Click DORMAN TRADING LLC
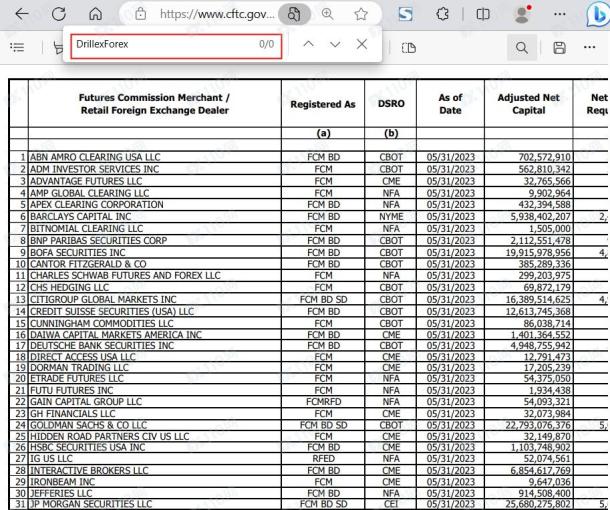 [x=79, y=368]
